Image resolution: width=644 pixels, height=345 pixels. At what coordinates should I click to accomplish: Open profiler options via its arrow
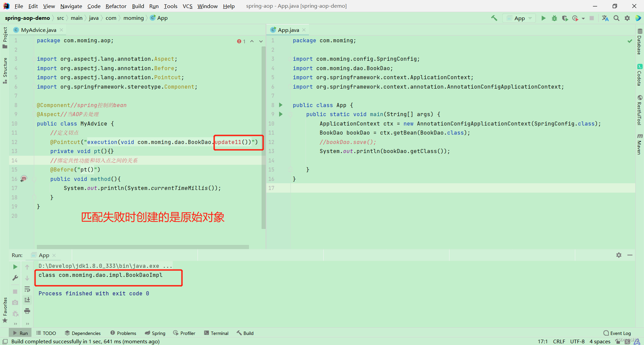[583, 18]
